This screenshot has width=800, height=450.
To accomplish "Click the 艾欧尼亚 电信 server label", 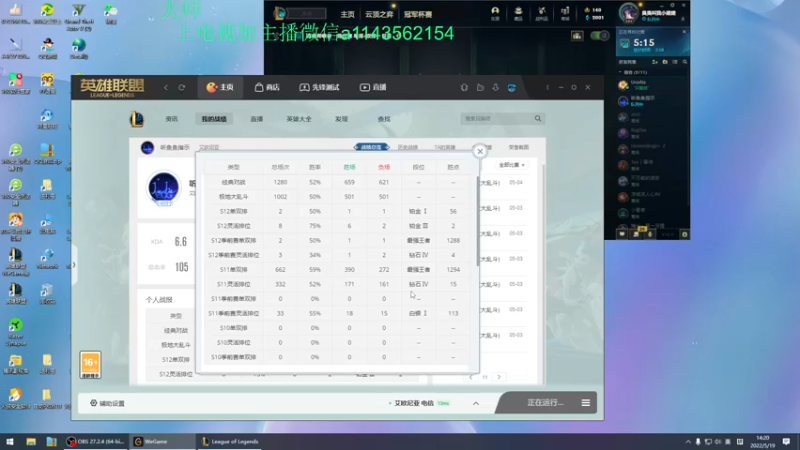I will [x=414, y=403].
